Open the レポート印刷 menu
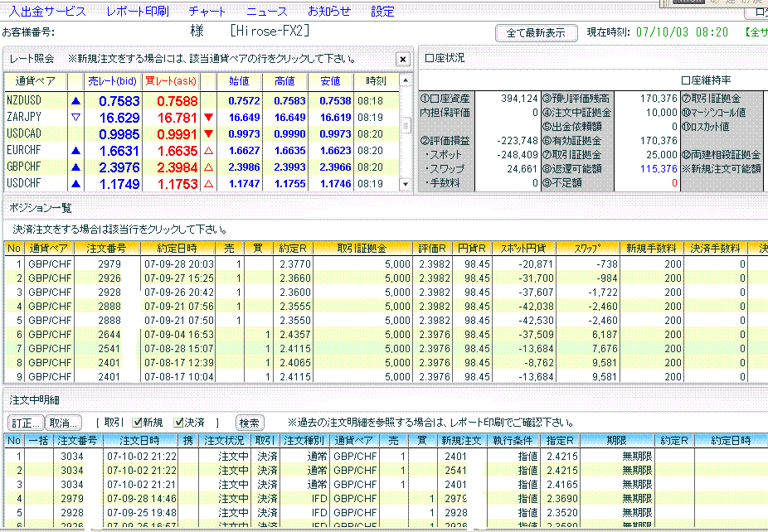Viewport: 768px width, 532px height. tap(138, 12)
